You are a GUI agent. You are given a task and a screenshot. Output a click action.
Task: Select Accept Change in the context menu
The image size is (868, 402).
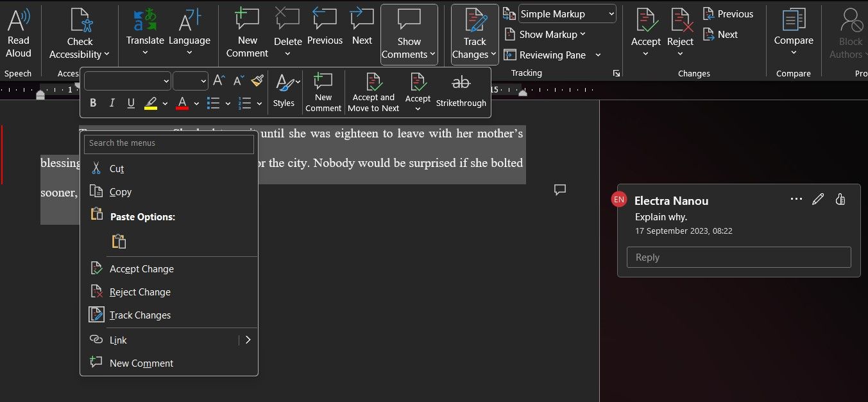(x=141, y=268)
